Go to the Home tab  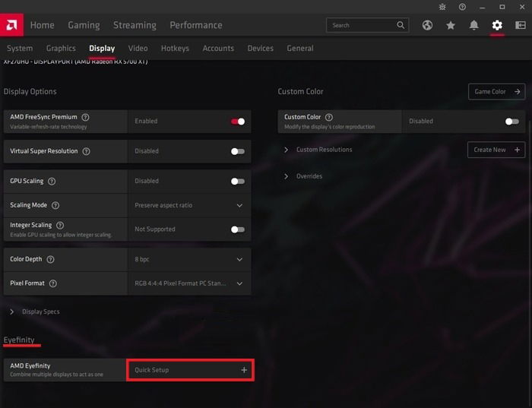[x=42, y=25]
